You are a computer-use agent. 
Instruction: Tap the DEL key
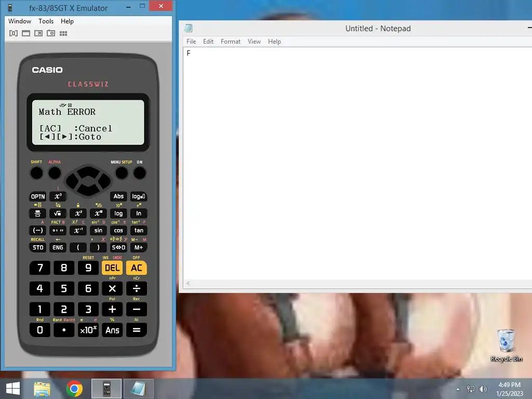coord(112,268)
